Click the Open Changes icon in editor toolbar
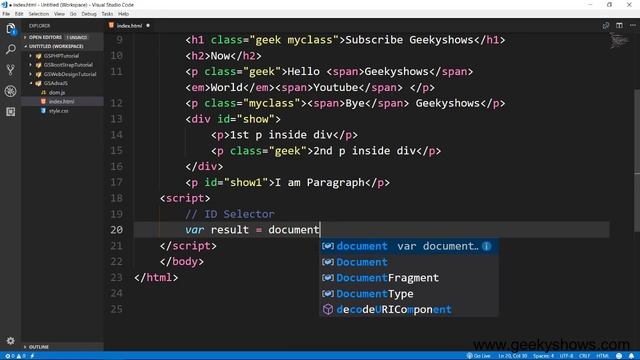 pyautogui.click(x=606, y=26)
